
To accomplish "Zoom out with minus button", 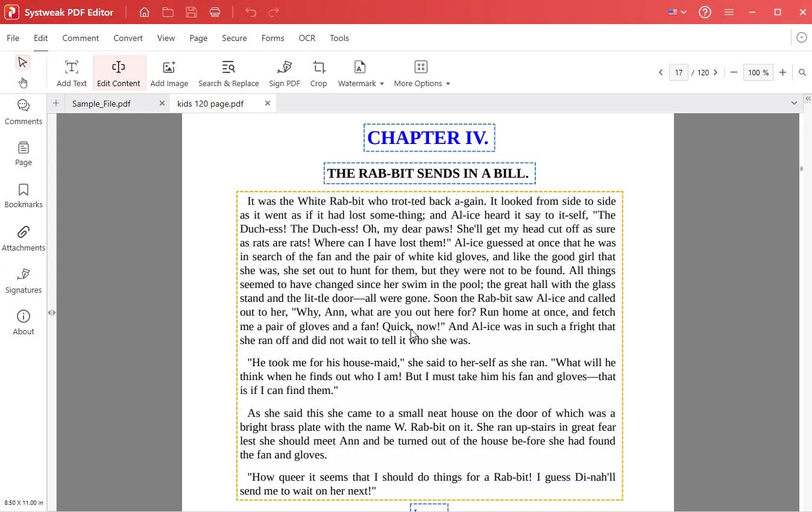I will [x=734, y=72].
